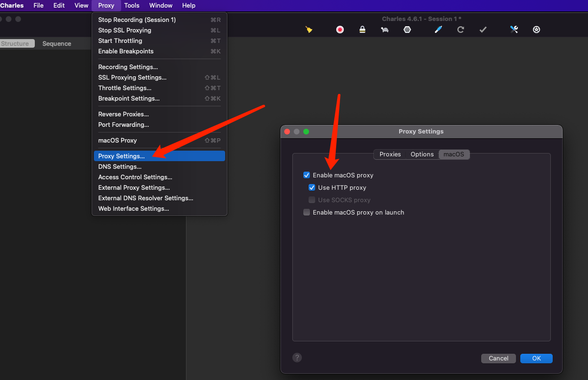The width and height of the screenshot is (588, 380).
Task: Click the repeat request refresh icon
Action: tap(461, 30)
